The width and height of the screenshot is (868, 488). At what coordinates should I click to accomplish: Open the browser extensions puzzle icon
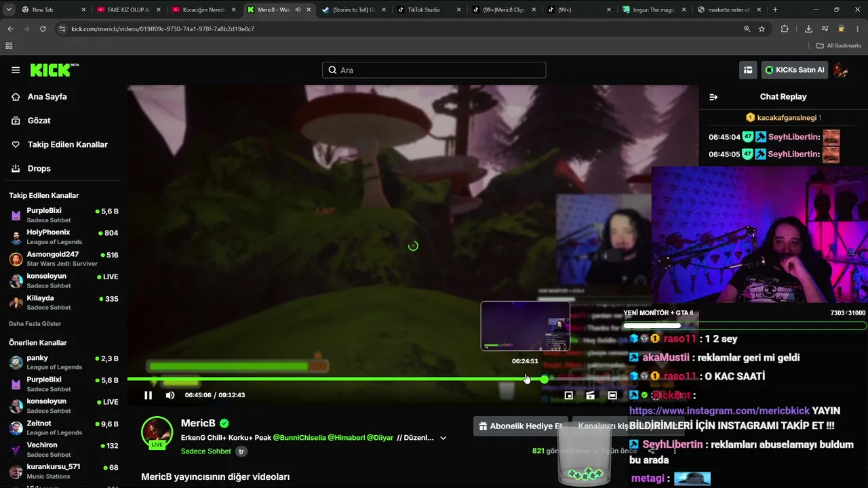pos(785,29)
